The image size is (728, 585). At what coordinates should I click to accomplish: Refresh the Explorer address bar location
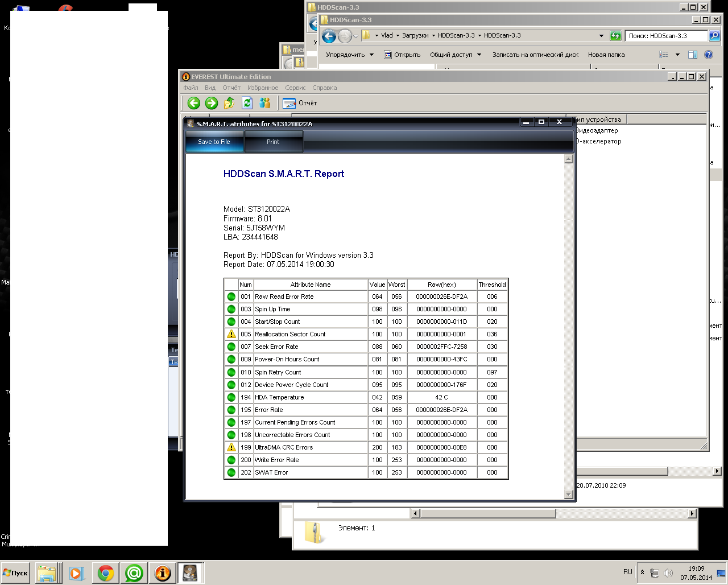615,36
